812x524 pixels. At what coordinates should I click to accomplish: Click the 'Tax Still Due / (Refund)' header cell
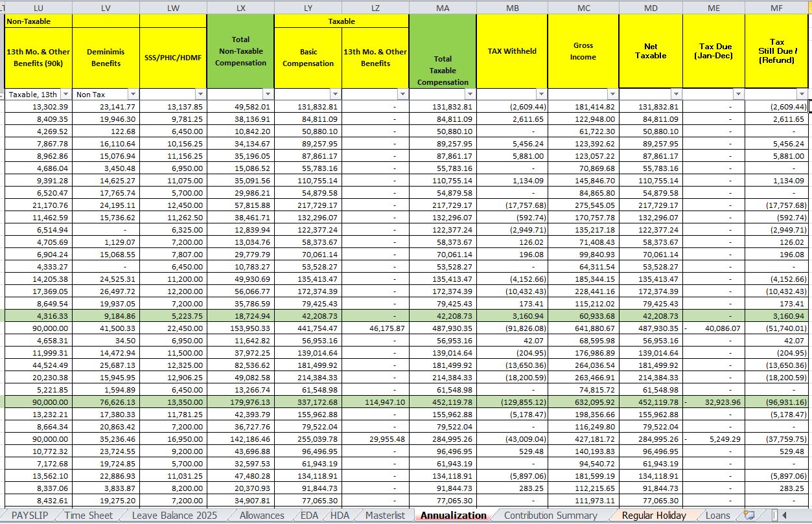tap(777, 51)
